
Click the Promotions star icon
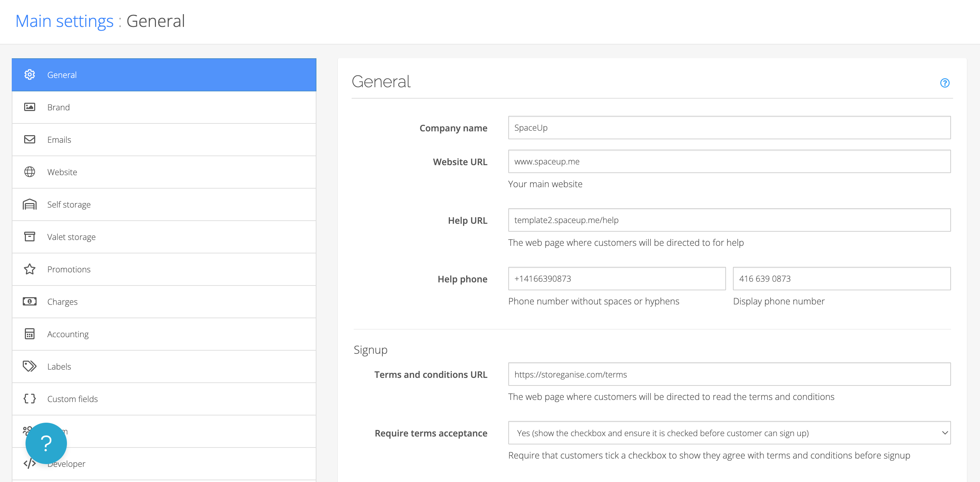pos(30,269)
